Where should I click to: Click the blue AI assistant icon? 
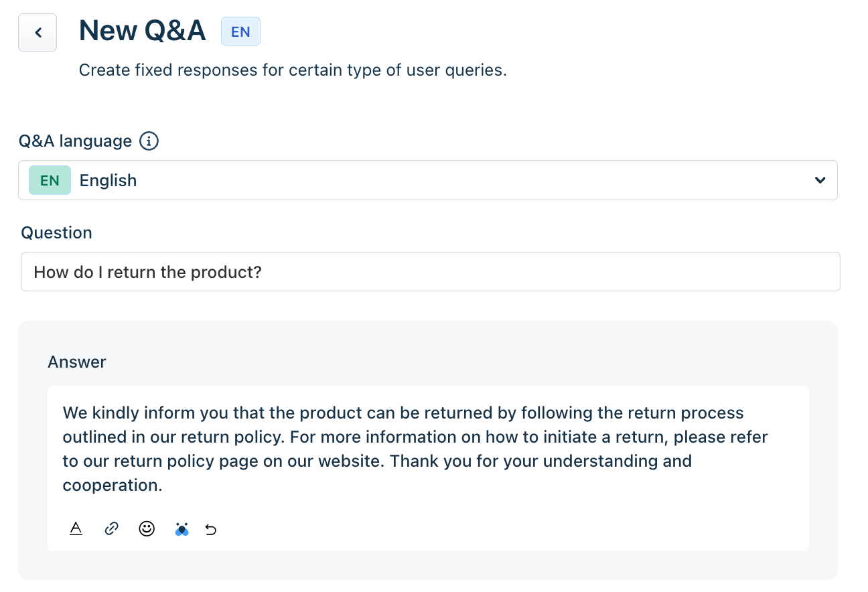click(182, 530)
